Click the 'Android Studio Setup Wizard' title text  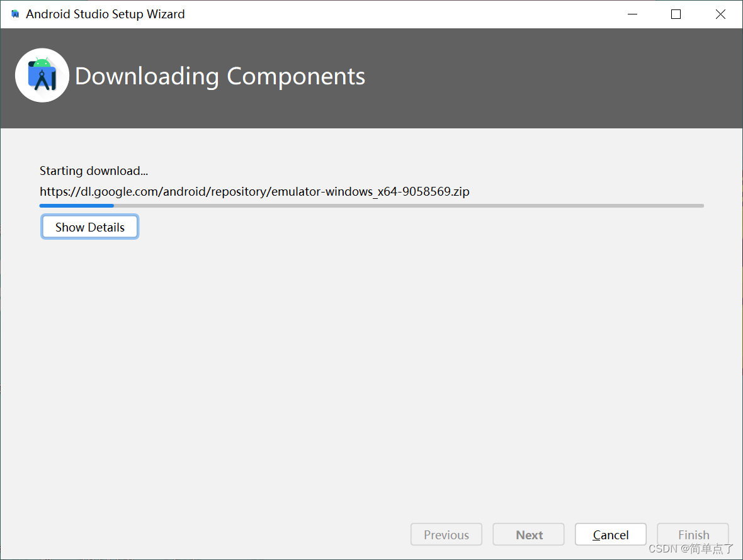tap(105, 13)
